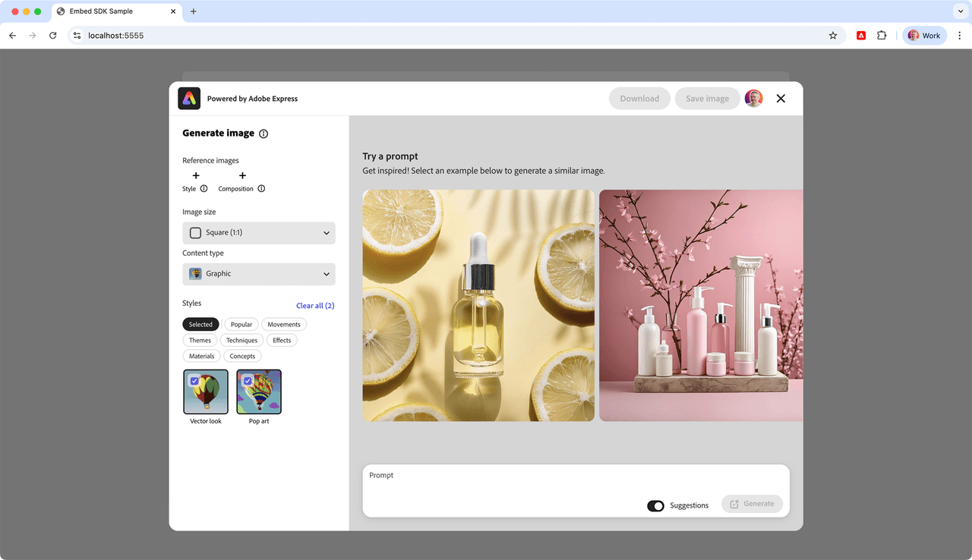The height and width of the screenshot is (560, 972).
Task: Select the lemon serum bottle example image
Action: tap(478, 305)
